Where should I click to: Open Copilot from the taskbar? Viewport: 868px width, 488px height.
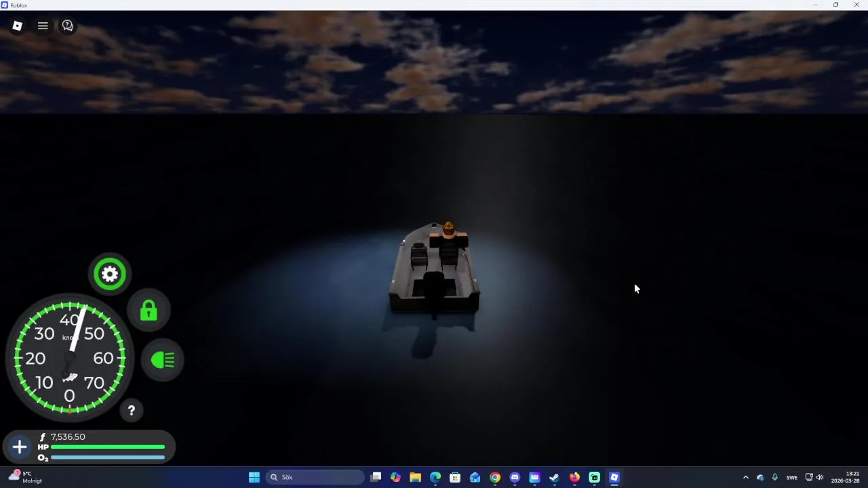[395, 477]
